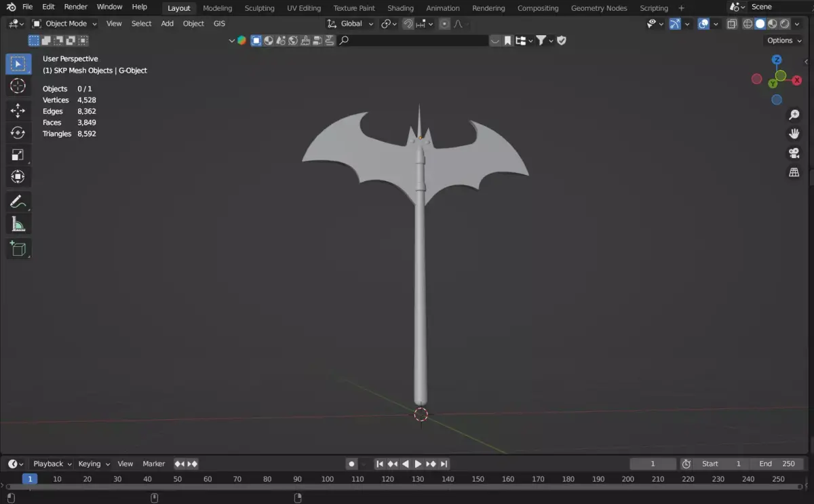
Task: Open the funnel filter dropdown
Action: 545,41
